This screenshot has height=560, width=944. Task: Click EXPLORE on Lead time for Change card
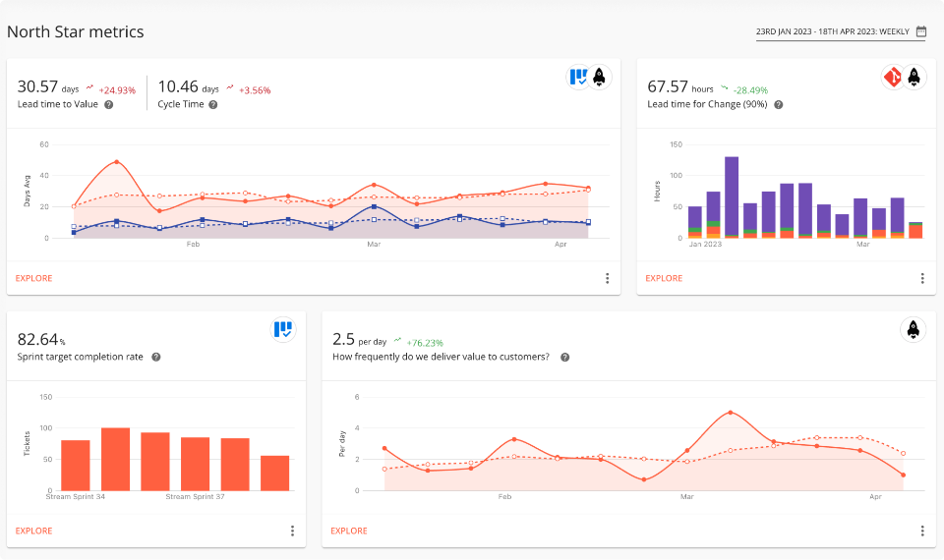pos(665,278)
